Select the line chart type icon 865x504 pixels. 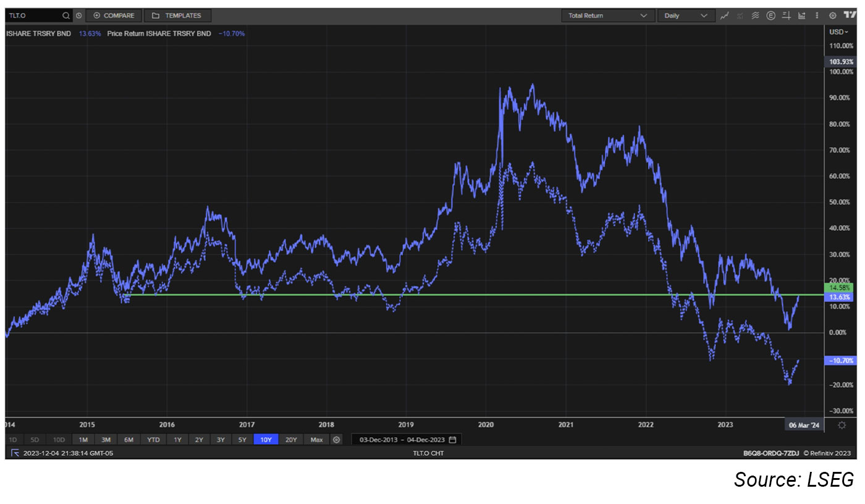pyautogui.click(x=725, y=15)
